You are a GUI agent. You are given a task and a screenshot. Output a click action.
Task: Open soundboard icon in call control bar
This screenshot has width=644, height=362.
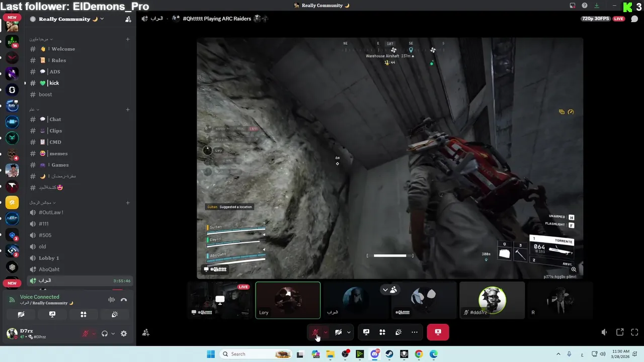click(398, 332)
